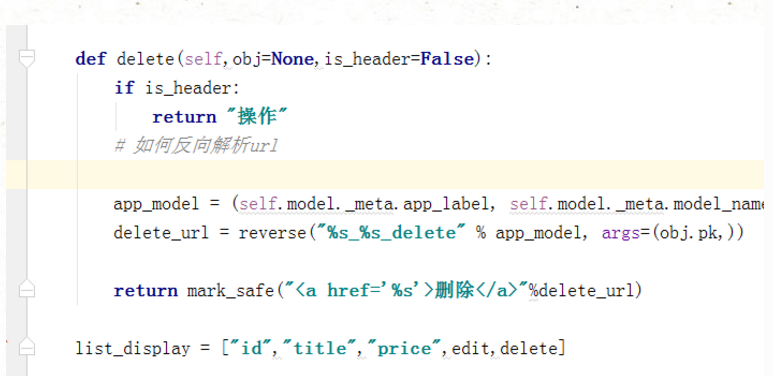Collapse the delete function fold marker
The height and width of the screenshot is (376, 774).
point(27,58)
